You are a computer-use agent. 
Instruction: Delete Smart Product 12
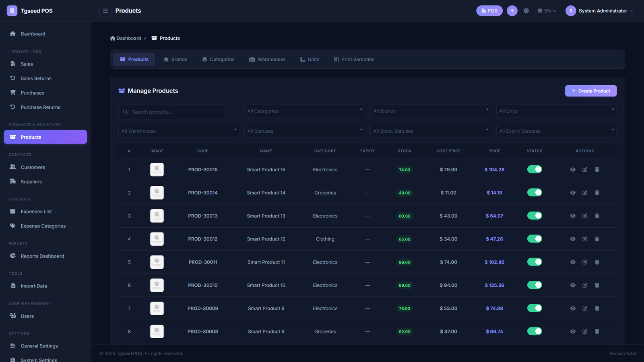[597, 239]
